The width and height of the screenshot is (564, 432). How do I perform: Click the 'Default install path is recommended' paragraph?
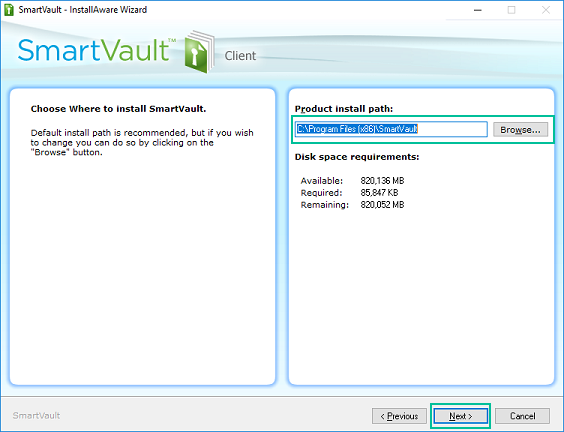142,142
